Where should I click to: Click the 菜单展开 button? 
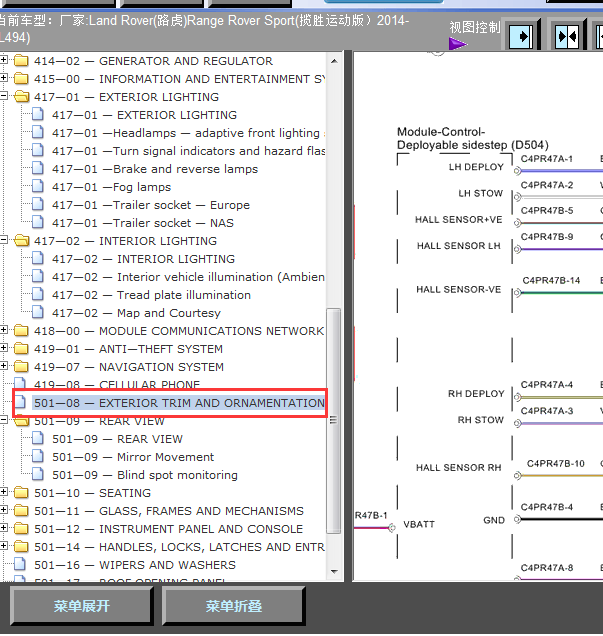tap(82, 606)
